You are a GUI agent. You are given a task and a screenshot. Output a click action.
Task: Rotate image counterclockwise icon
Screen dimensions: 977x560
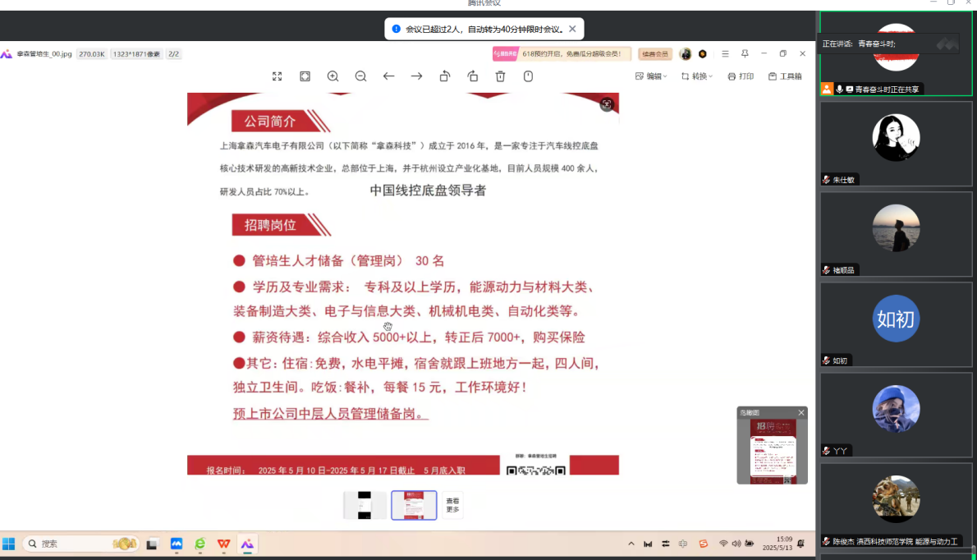(x=445, y=76)
